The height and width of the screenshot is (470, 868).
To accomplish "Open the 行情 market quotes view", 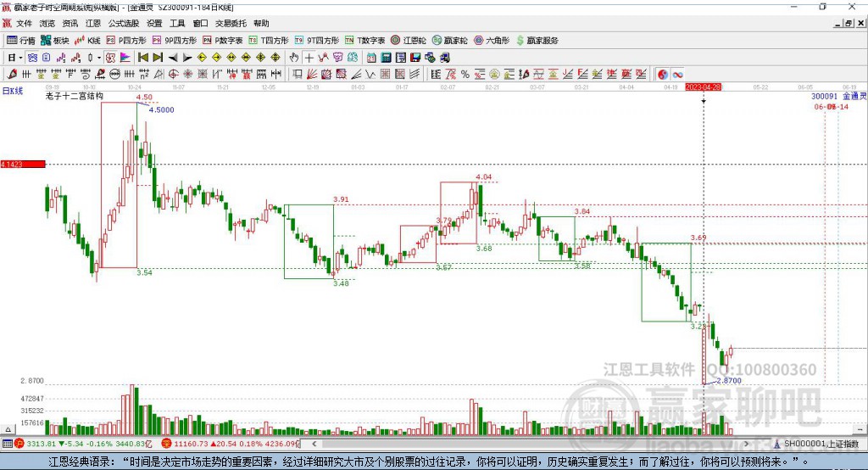I will (x=20, y=41).
